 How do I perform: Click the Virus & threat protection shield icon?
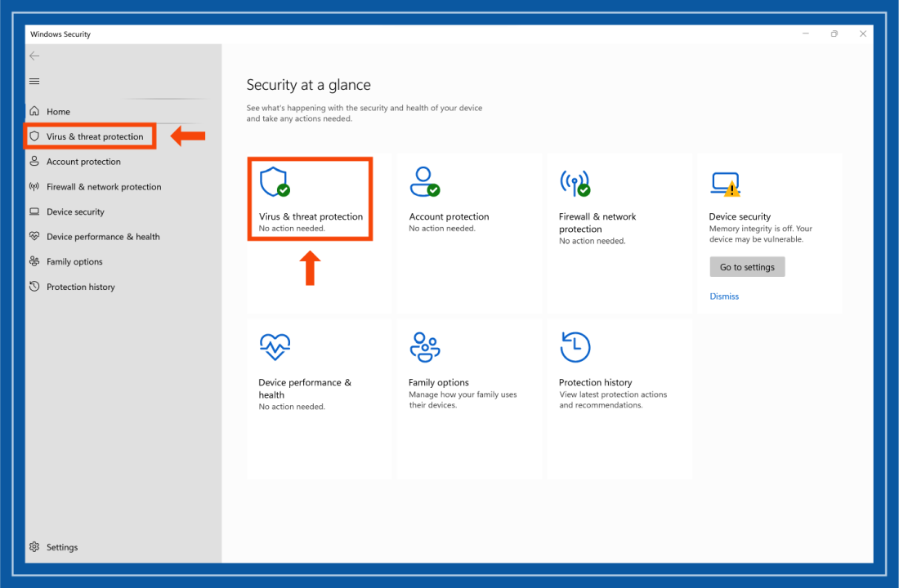coord(34,136)
